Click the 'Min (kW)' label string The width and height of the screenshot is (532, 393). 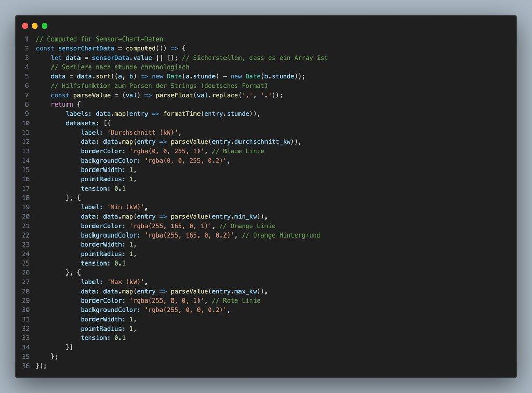click(x=126, y=207)
